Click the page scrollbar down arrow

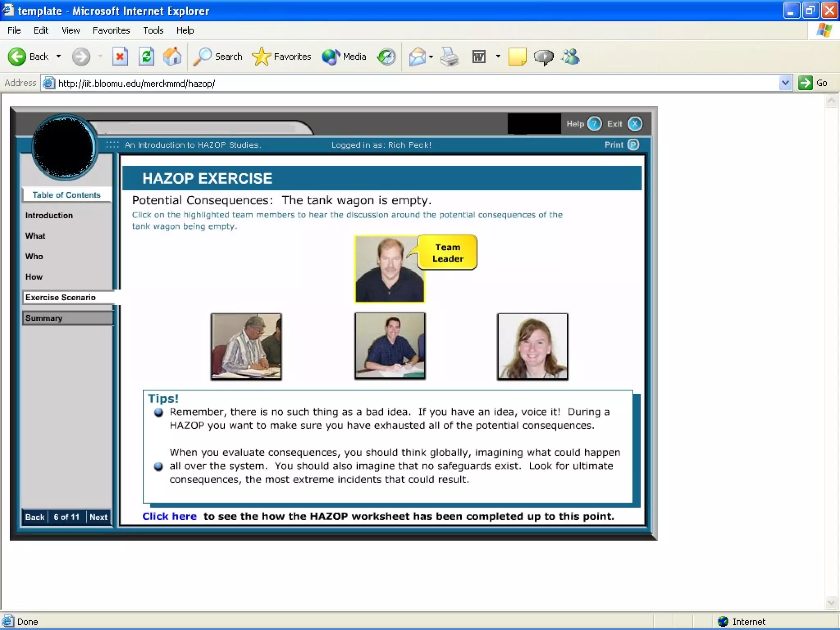click(831, 602)
